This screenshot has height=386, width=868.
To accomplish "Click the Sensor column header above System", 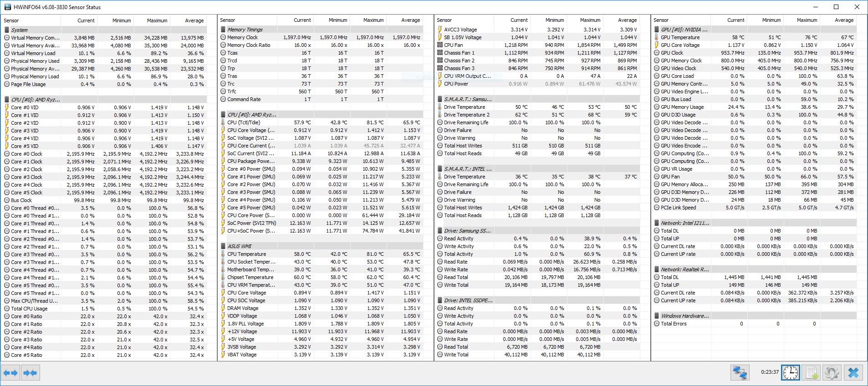I will 12,20.
